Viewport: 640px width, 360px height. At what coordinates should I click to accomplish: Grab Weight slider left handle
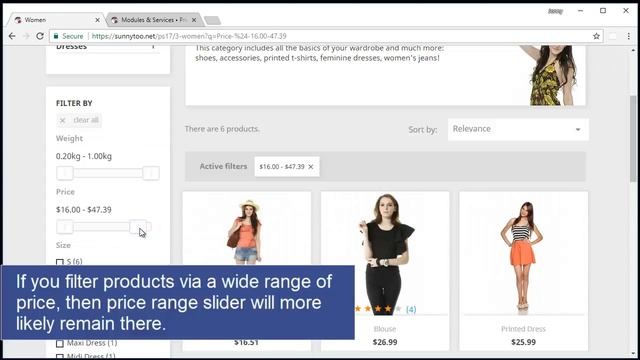[64, 173]
